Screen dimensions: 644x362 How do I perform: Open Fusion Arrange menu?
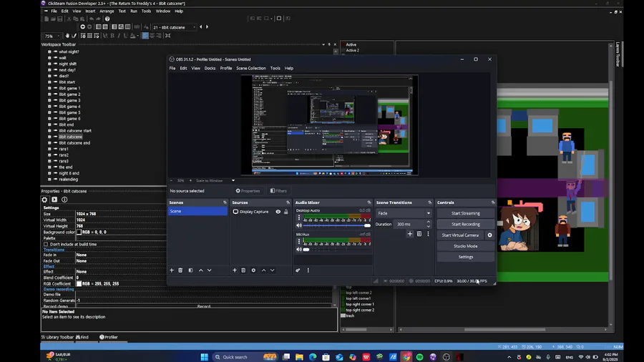[107, 11]
